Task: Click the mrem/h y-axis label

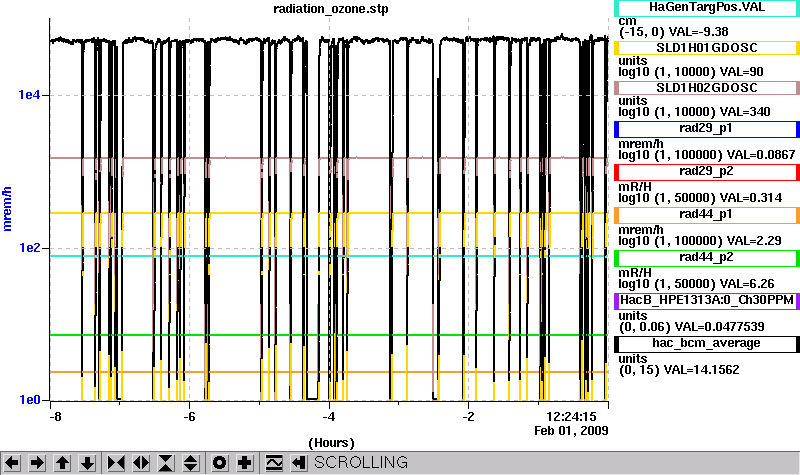Action: point(7,209)
